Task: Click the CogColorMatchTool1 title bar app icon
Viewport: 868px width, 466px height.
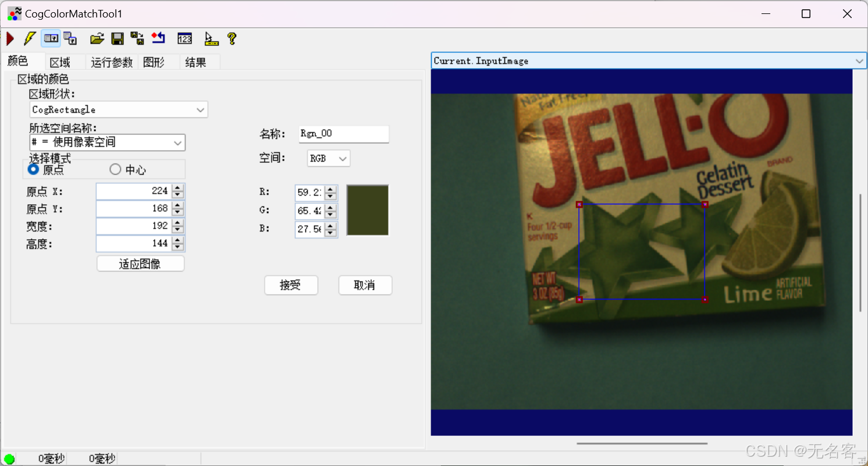Action: pos(14,14)
